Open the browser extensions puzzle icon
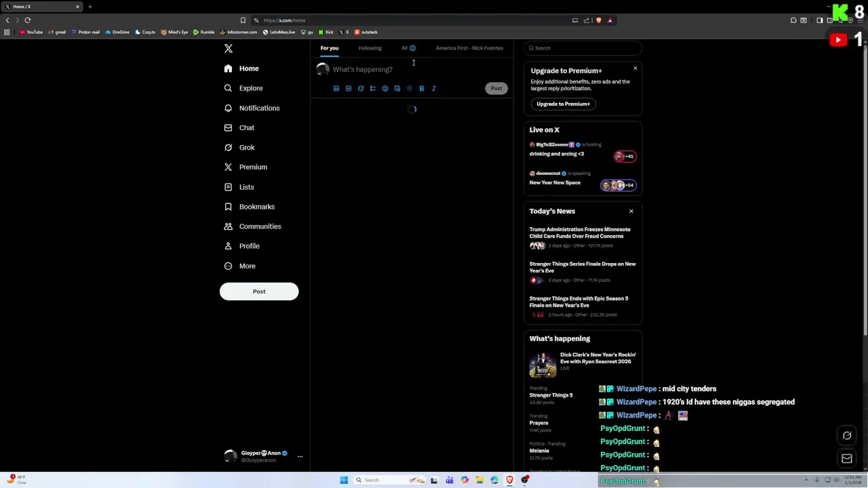868x488 pixels. [793, 20]
